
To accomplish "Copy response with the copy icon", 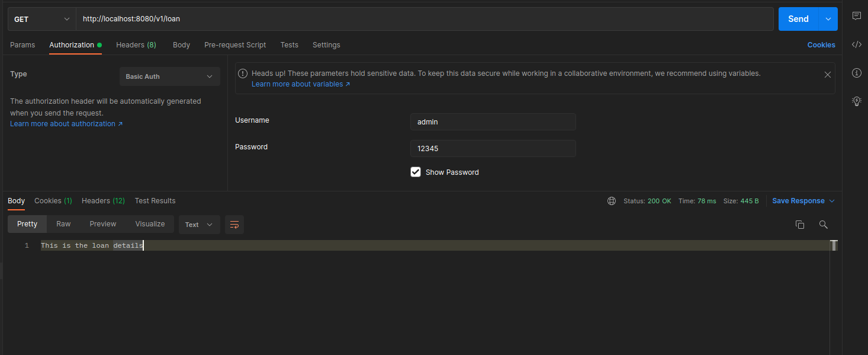I will [x=800, y=225].
